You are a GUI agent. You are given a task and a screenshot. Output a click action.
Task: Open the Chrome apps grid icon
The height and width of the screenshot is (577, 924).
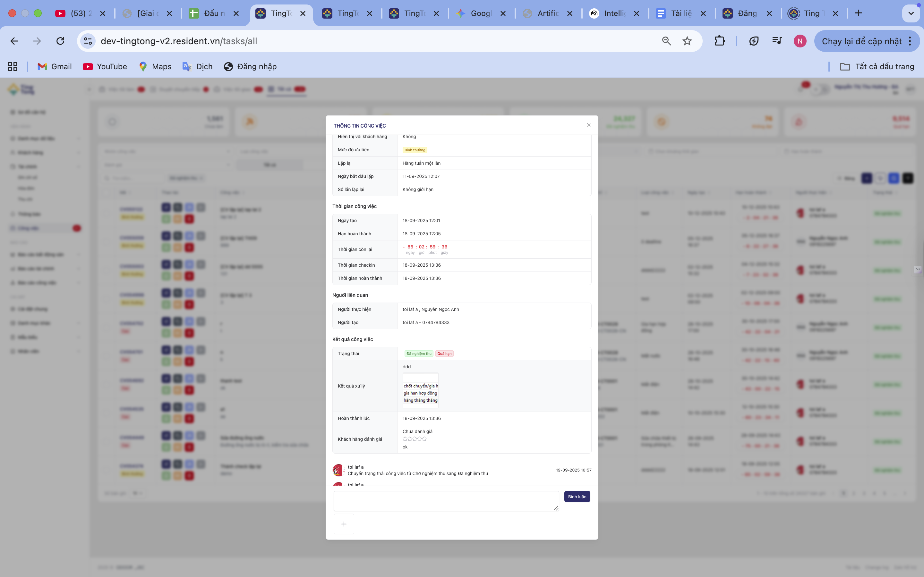13,67
